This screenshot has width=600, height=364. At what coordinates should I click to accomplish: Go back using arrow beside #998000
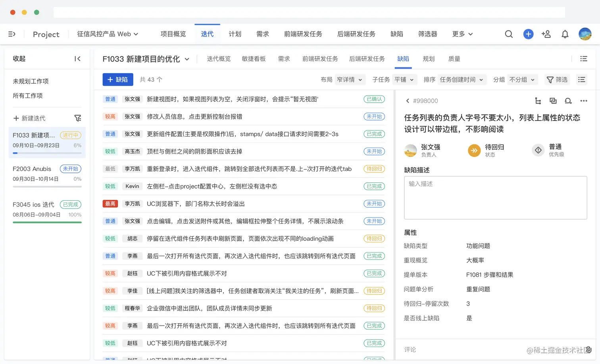coord(408,101)
